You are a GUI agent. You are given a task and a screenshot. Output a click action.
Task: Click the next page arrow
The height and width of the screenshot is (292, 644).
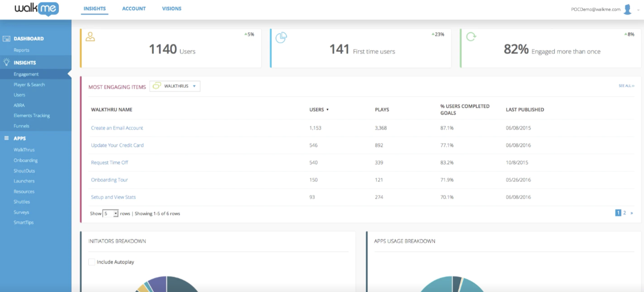point(632,213)
